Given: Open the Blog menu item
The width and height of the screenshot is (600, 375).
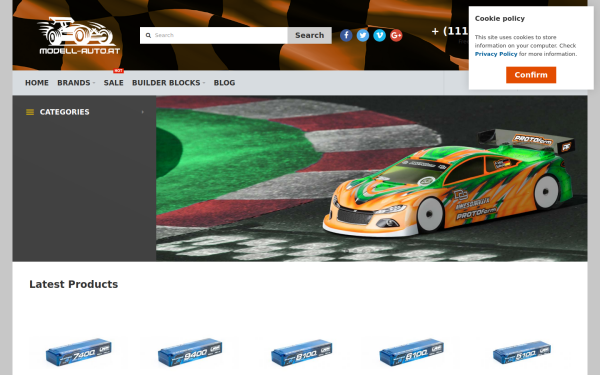Looking at the screenshot, I should [224, 83].
